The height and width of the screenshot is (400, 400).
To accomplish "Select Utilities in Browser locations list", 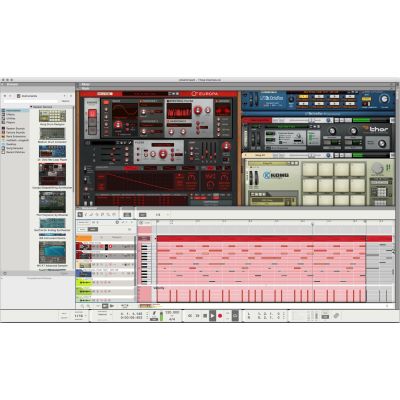I will pos(11,118).
